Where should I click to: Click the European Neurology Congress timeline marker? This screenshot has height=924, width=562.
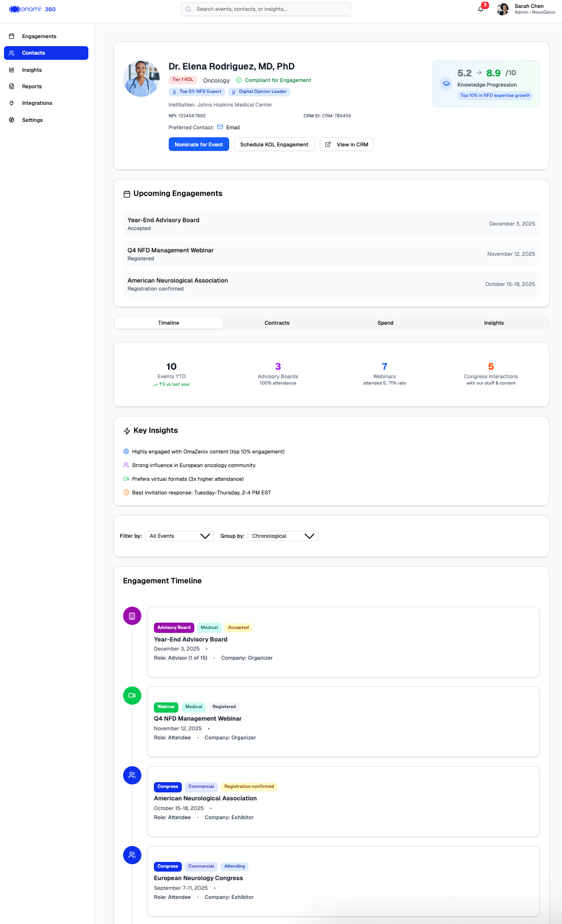[132, 855]
